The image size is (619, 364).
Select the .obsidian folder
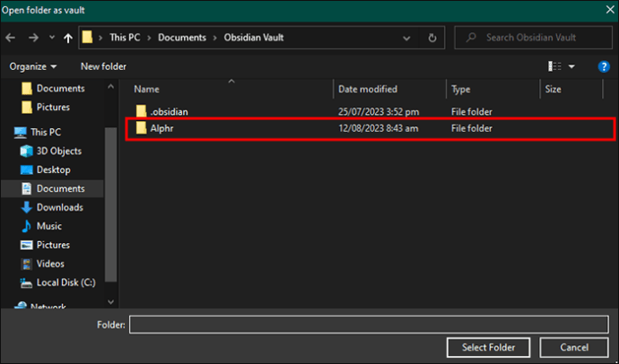pos(371,111)
